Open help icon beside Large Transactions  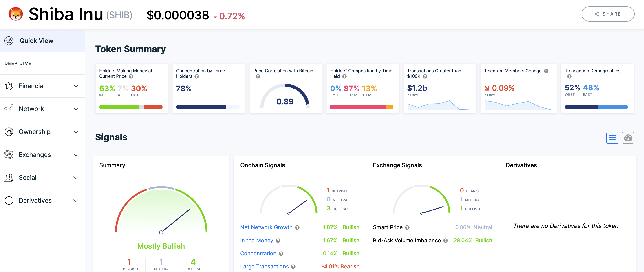[293, 267]
